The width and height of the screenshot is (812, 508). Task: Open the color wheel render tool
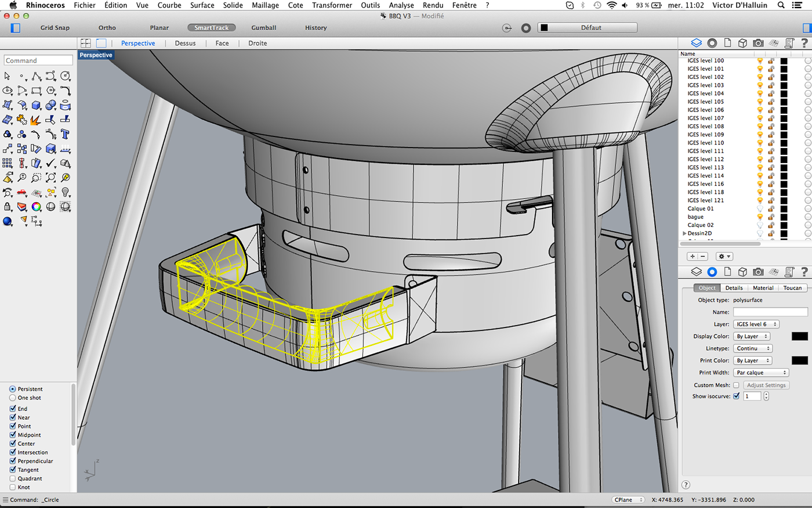click(36, 207)
